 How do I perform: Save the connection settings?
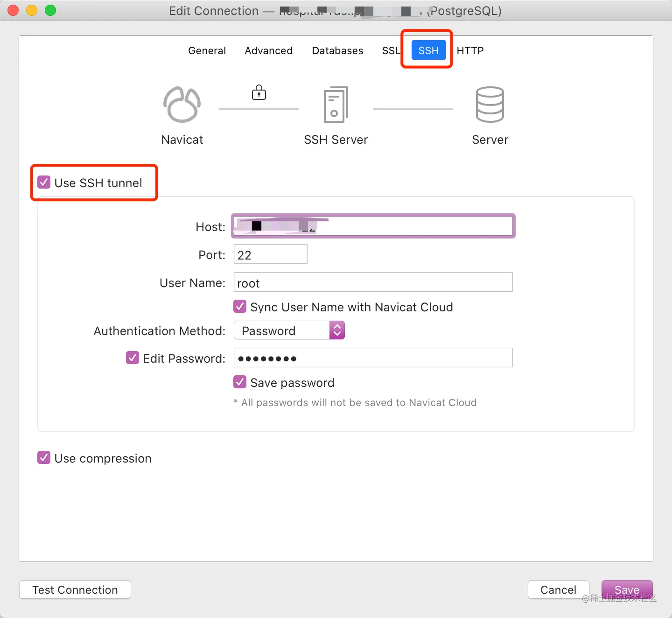pos(627,590)
